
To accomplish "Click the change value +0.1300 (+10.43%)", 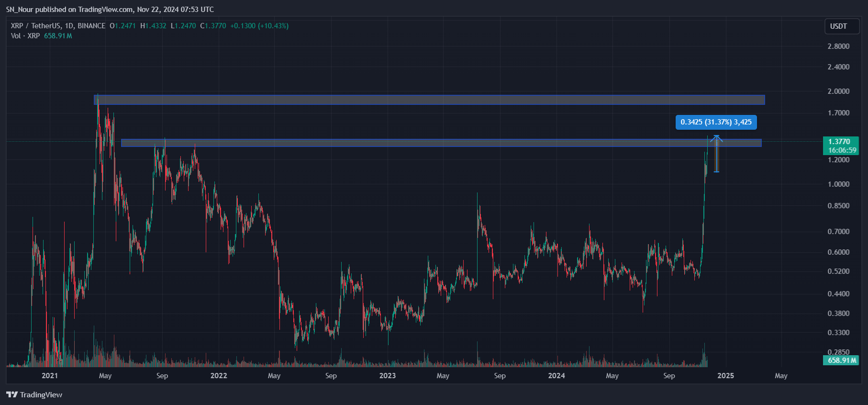I will tap(259, 26).
